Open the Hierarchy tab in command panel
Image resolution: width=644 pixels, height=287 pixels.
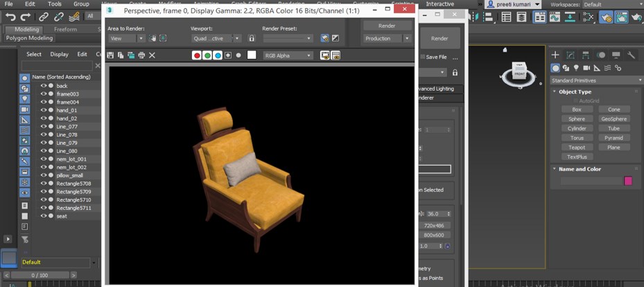pos(586,55)
